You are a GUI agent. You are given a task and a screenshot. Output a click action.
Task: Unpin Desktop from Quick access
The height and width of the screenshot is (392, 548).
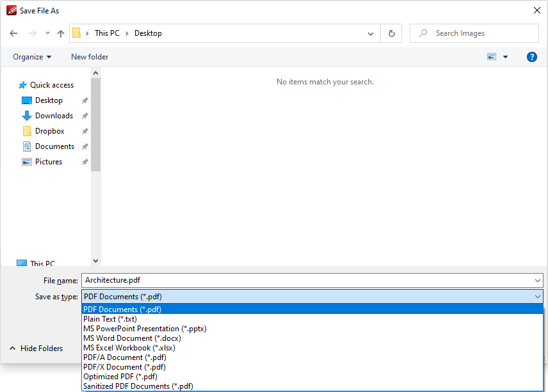click(x=84, y=100)
